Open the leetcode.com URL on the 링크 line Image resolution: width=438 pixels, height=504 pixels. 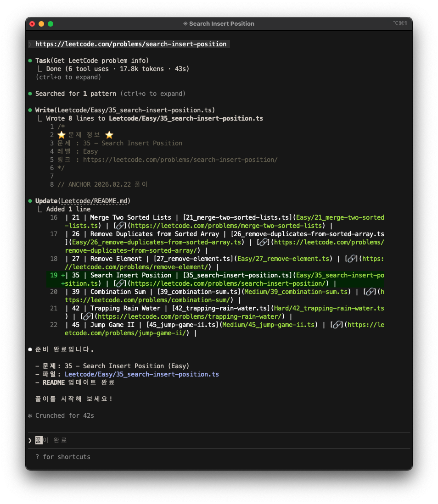[x=180, y=160]
